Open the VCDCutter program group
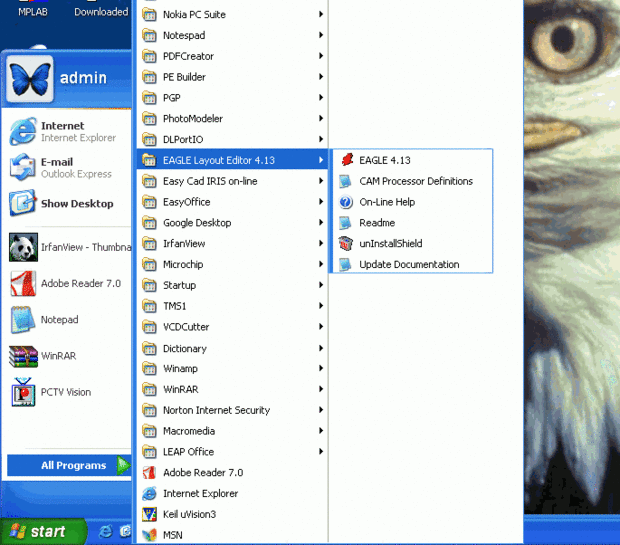 point(232,327)
